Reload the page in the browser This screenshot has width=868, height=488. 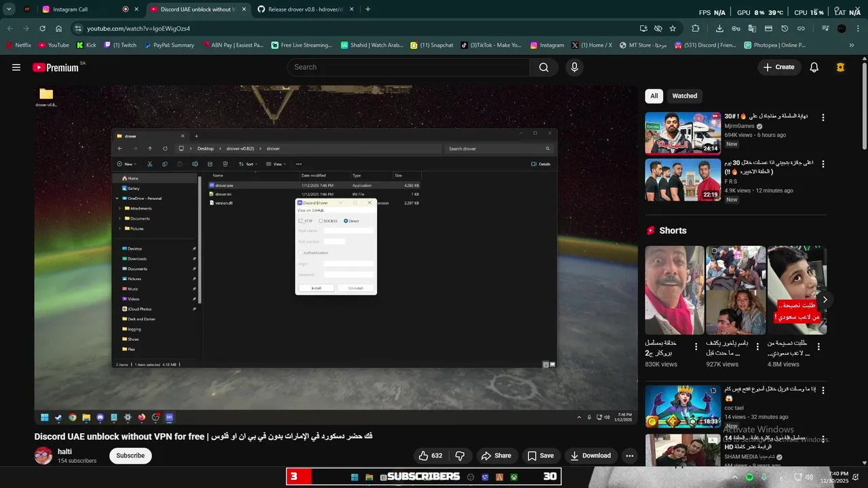(43, 28)
